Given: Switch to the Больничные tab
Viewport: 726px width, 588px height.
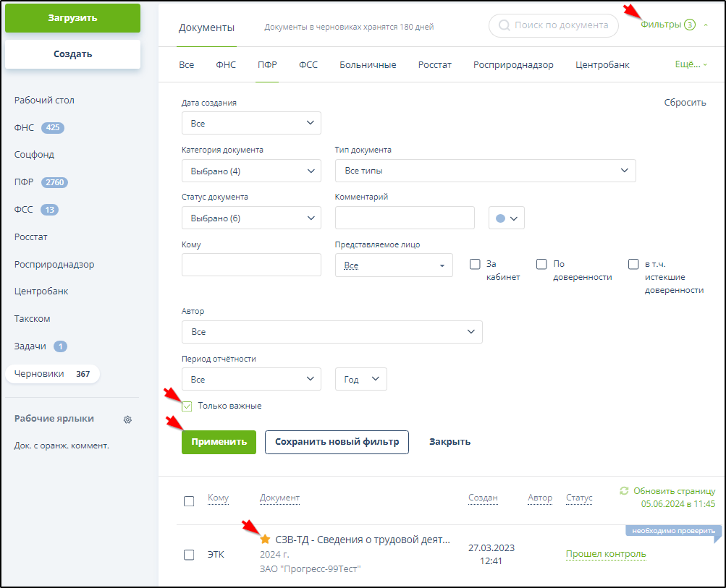Looking at the screenshot, I should [368, 65].
